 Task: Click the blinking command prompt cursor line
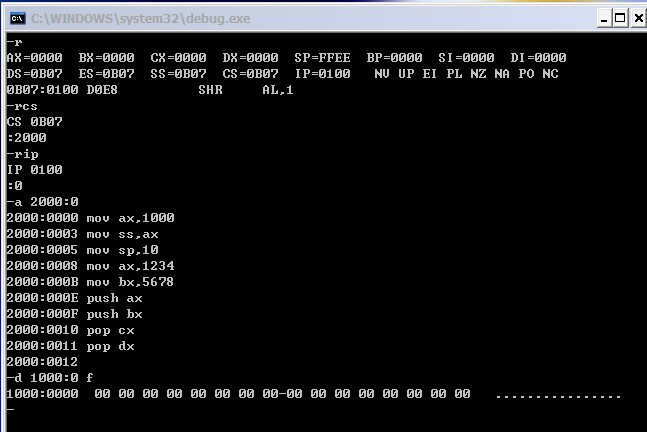(11, 409)
